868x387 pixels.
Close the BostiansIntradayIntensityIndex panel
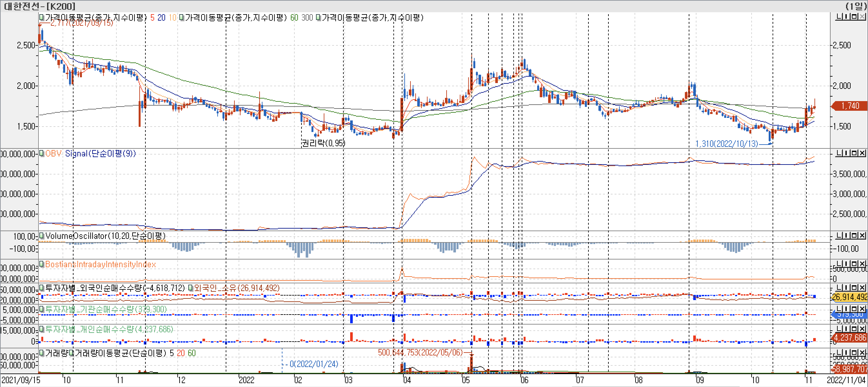click(x=862, y=263)
